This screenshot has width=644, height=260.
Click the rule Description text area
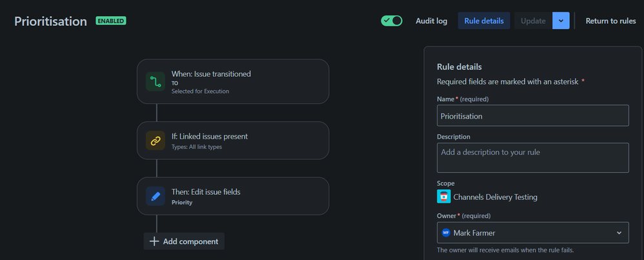pos(533,157)
